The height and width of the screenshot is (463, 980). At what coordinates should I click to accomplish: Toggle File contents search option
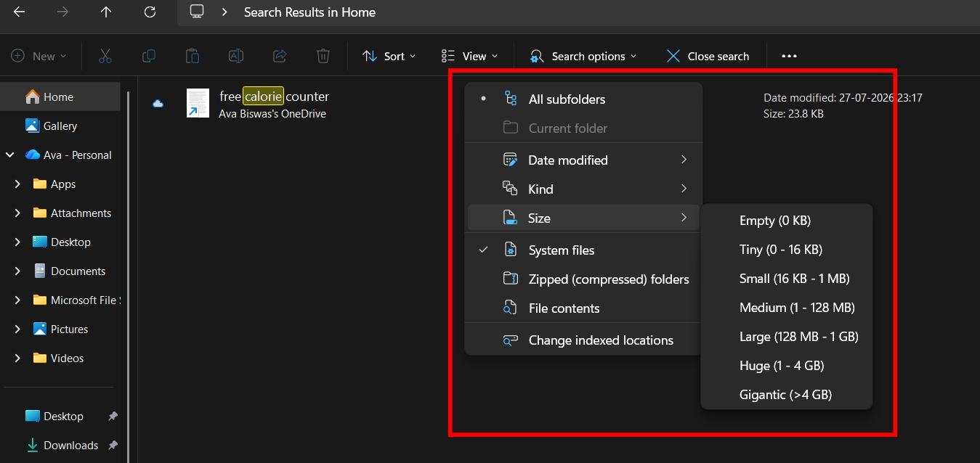tap(583, 308)
